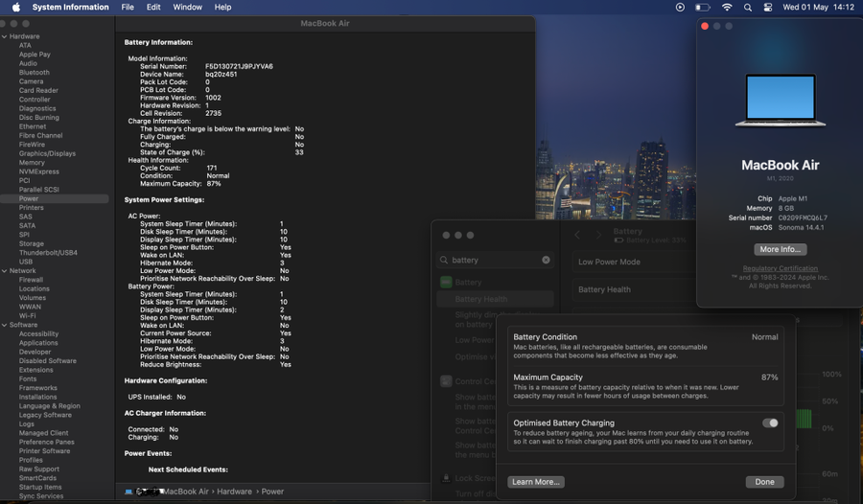Collapse the Software tree section

coord(4,325)
